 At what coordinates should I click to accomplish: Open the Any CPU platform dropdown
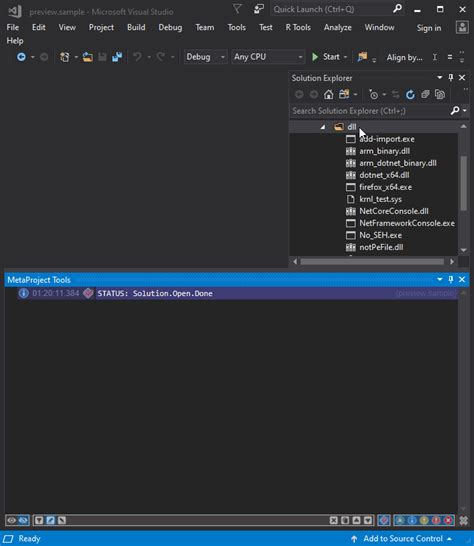coord(268,57)
